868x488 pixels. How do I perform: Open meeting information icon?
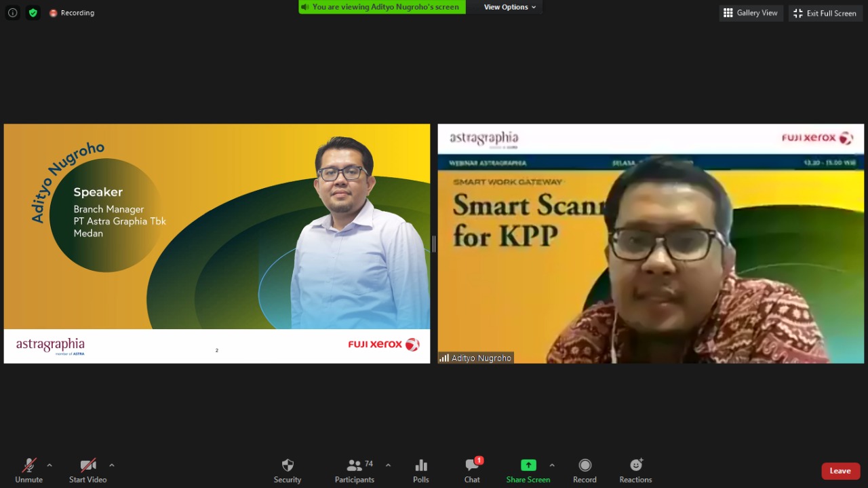(13, 13)
